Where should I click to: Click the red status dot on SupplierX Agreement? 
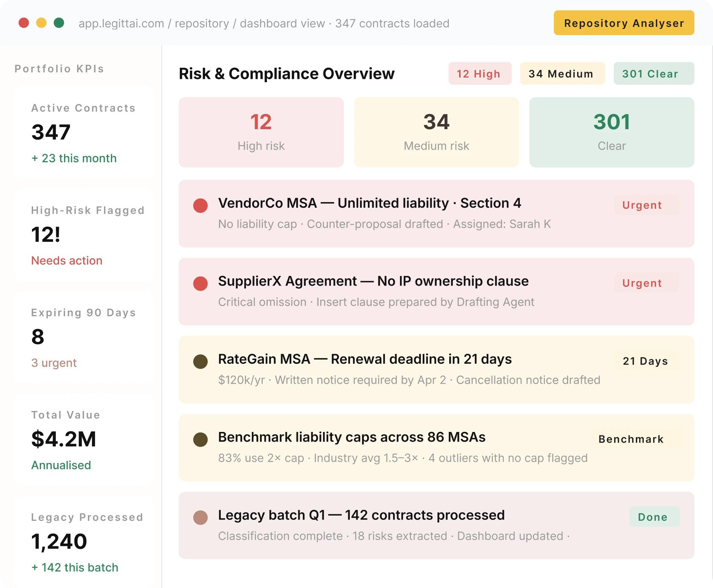coord(201,283)
